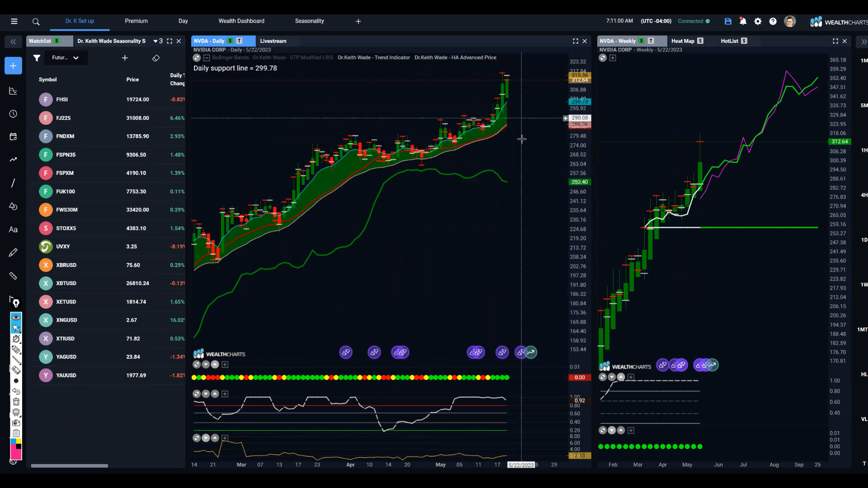Add a symbol with the watchlist plus icon
This screenshot has height=488, width=868.
125,58
